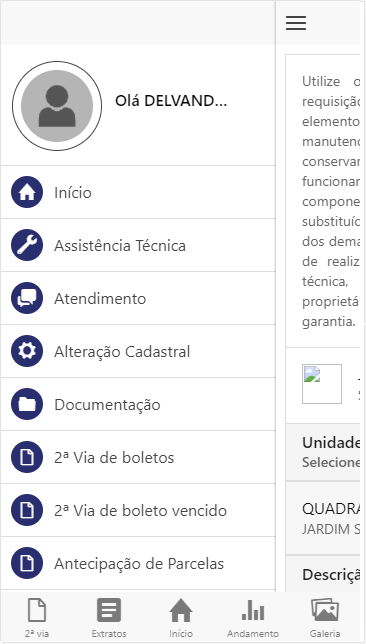Open Antecipação de Parcelas menu entry
This screenshot has height=644, width=366.
[138, 563]
